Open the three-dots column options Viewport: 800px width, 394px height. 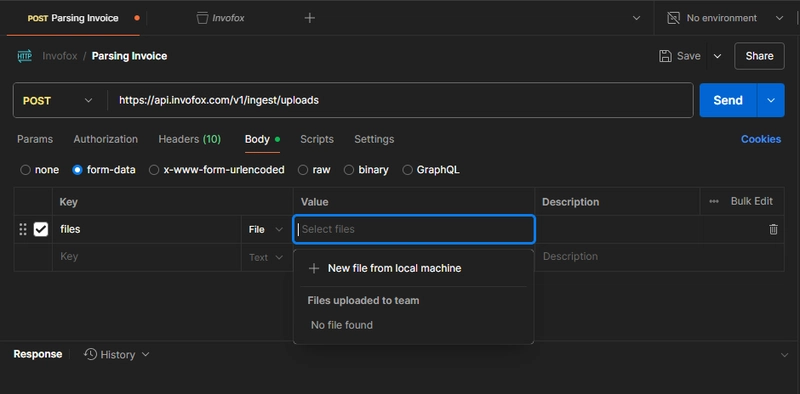click(714, 201)
